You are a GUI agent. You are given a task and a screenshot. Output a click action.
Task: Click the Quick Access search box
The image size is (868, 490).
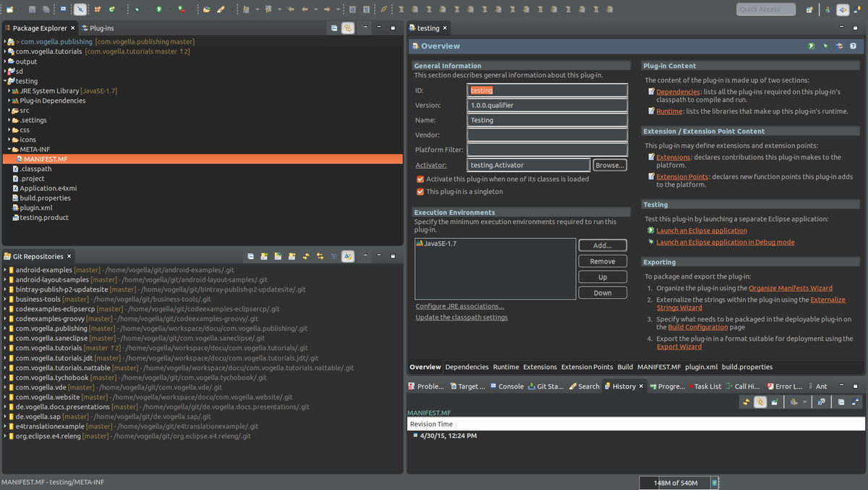[x=766, y=9]
